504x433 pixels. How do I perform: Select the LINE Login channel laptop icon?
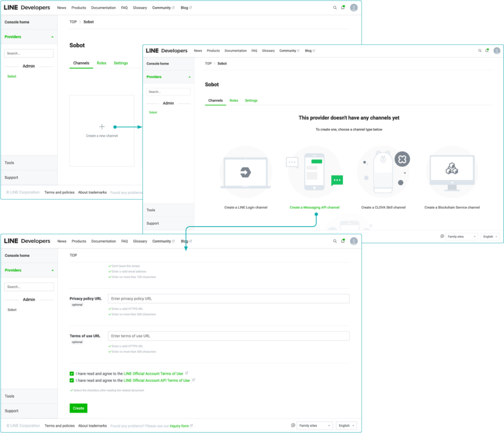[246, 173]
